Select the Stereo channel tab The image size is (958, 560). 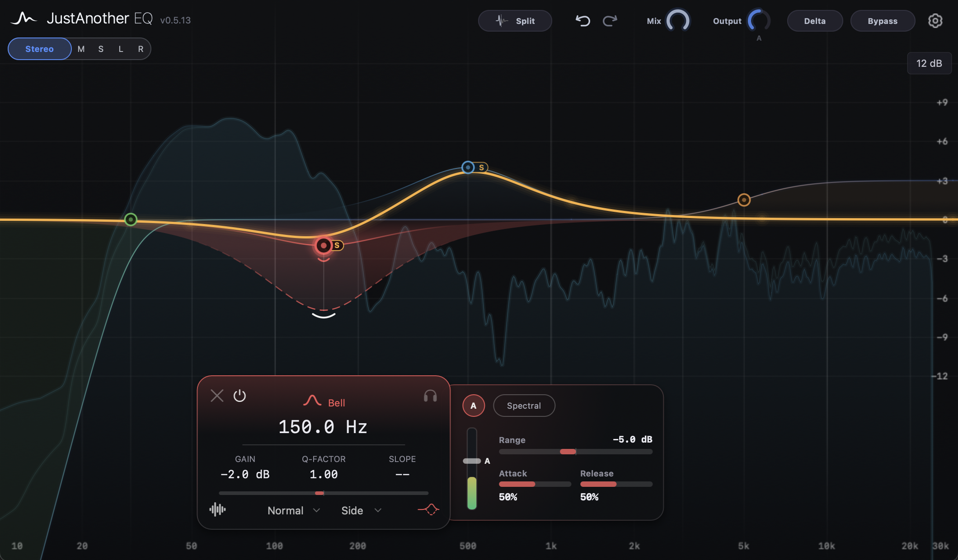[x=39, y=49]
